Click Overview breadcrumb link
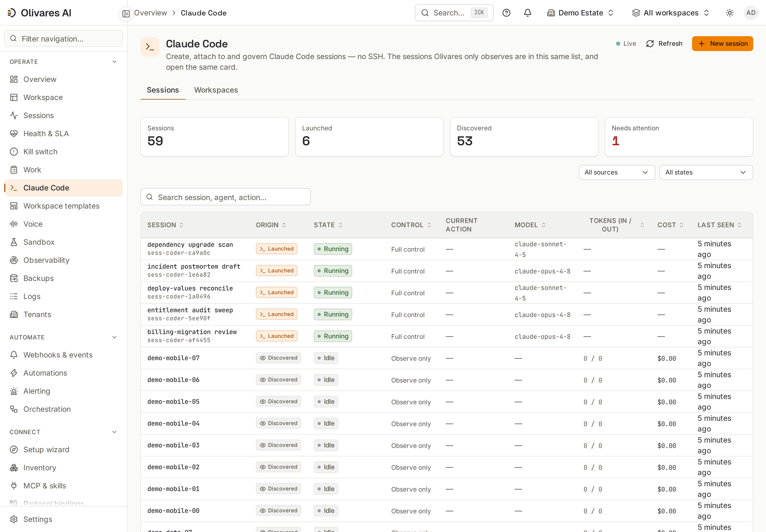 pyautogui.click(x=150, y=13)
